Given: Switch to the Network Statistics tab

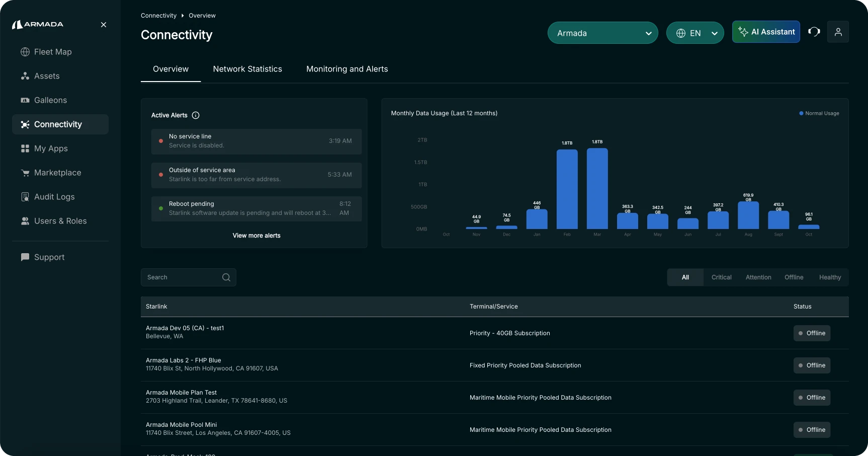Looking at the screenshot, I should [247, 69].
